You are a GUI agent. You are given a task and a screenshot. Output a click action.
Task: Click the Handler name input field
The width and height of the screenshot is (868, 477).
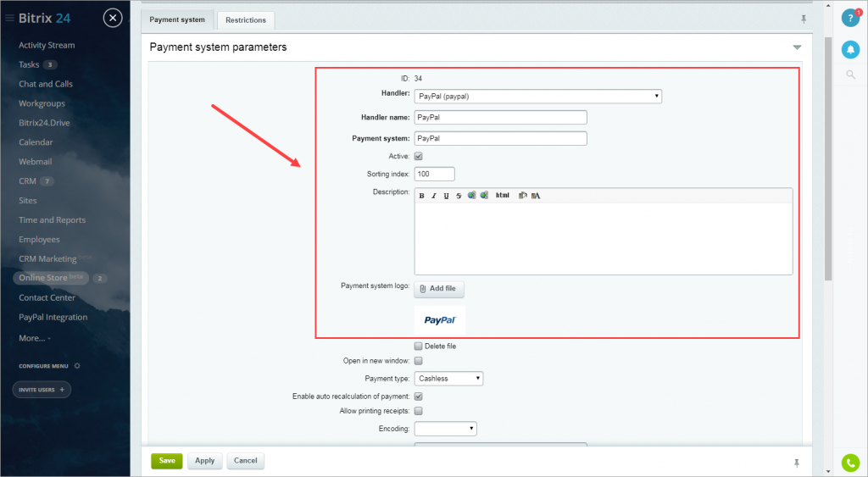coord(500,117)
